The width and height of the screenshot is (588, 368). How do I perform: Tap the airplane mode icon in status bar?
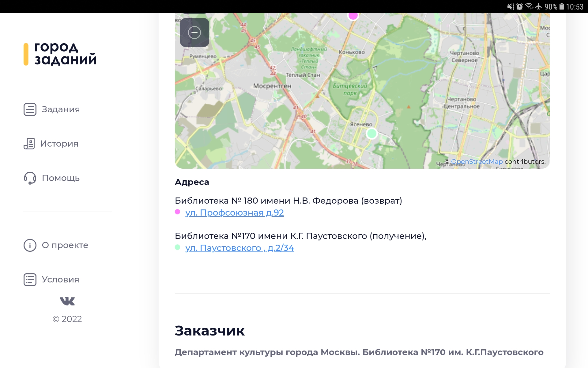pyautogui.click(x=539, y=6)
